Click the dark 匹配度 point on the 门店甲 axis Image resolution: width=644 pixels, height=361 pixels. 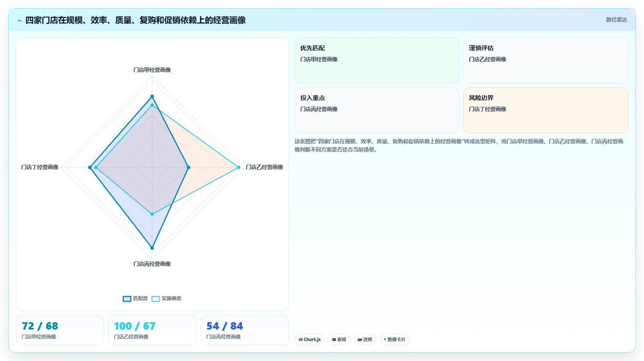point(152,97)
